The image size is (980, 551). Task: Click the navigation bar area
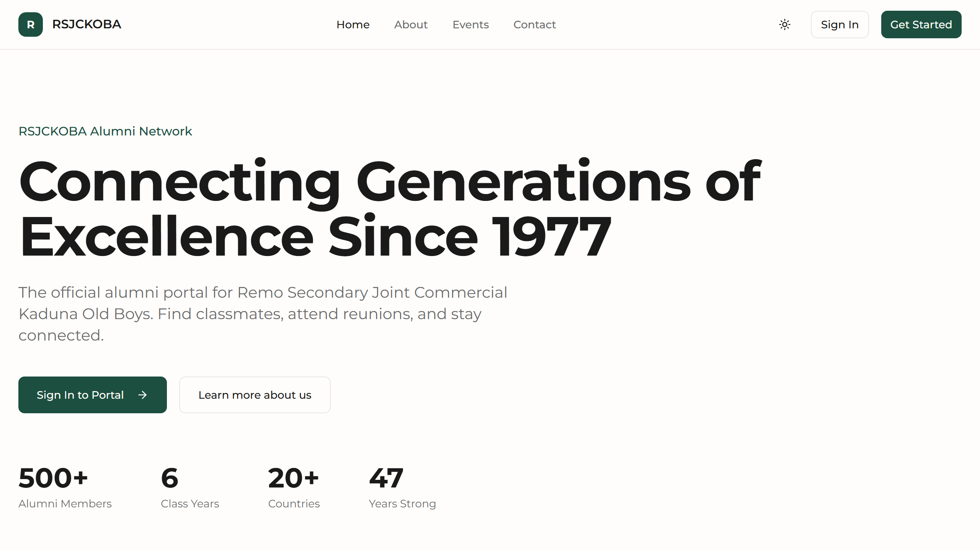click(x=651, y=24)
